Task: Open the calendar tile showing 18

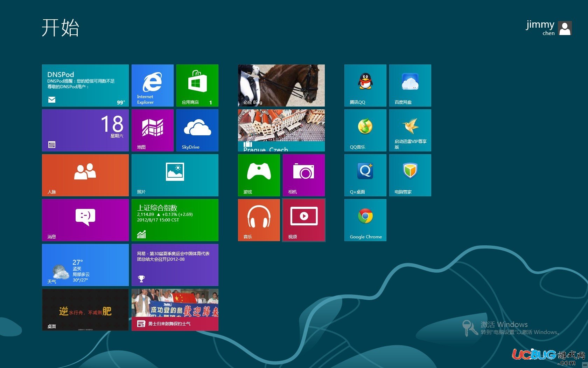Action: tap(85, 130)
